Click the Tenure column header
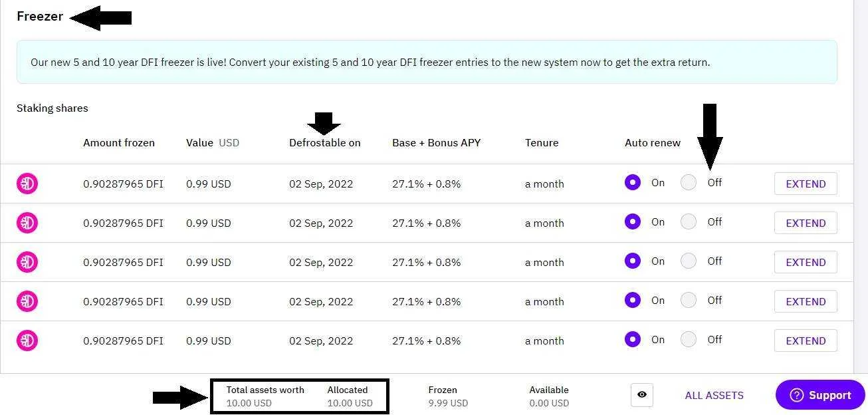Screen dimensions: 868x415 pos(542,142)
